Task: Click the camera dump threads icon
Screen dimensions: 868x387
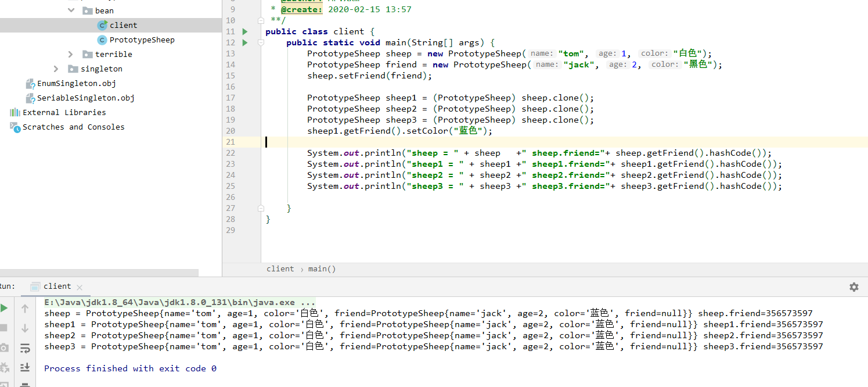Action: (x=4, y=347)
